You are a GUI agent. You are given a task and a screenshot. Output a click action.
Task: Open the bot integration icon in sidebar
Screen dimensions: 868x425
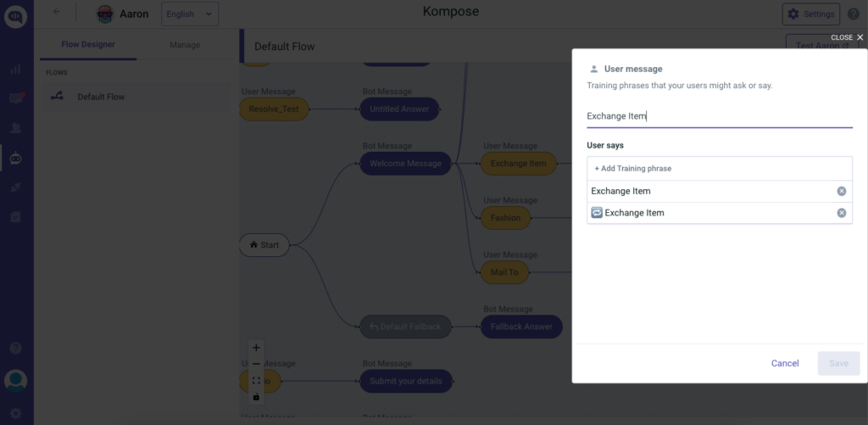point(15,157)
